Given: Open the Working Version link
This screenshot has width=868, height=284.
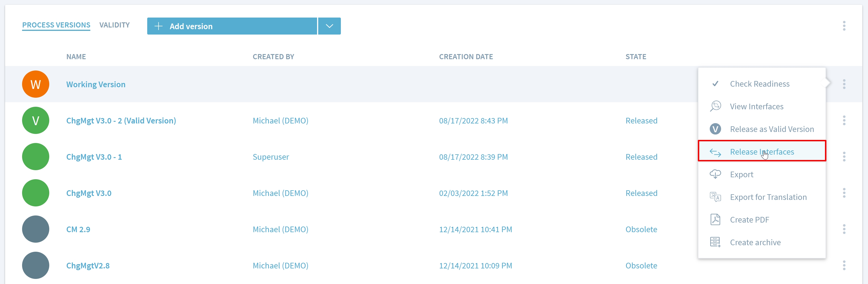Looking at the screenshot, I should point(96,85).
